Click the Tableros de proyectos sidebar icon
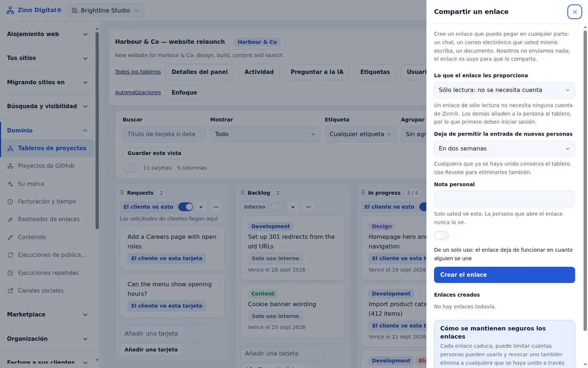588x368 pixels. pos(10,148)
